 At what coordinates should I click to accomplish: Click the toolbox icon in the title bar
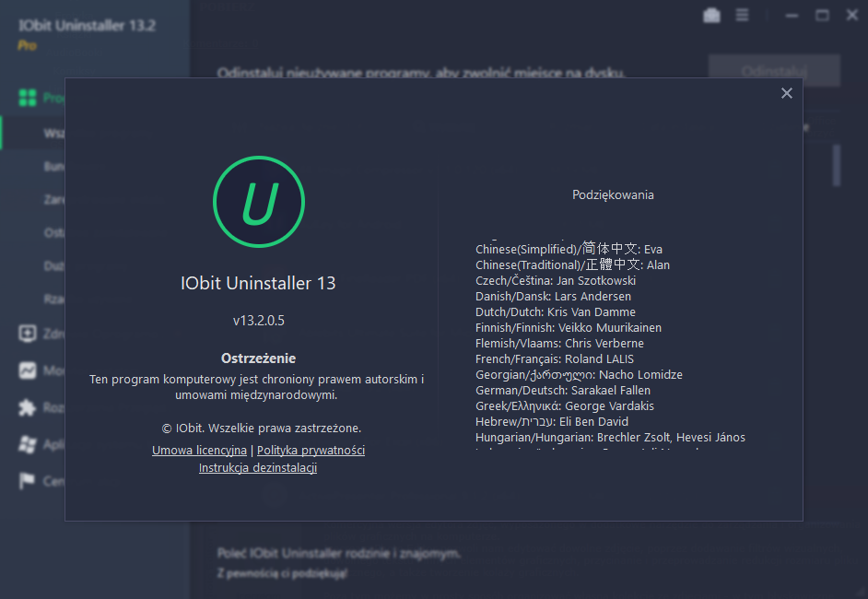point(711,16)
